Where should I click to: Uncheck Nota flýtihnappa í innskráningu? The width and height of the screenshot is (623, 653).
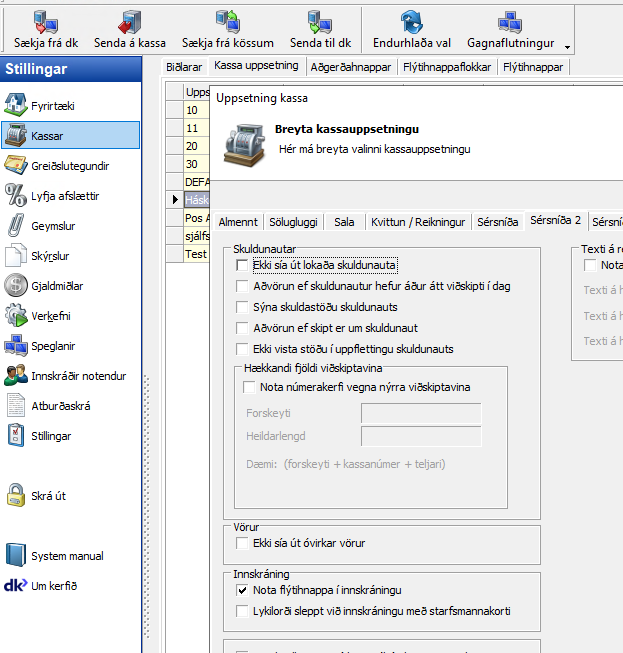242,590
